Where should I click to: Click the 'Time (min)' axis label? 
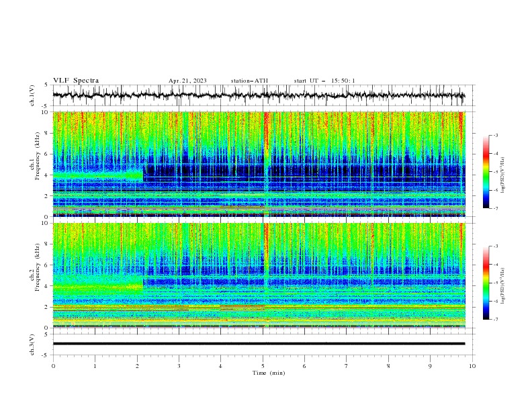coord(269,373)
